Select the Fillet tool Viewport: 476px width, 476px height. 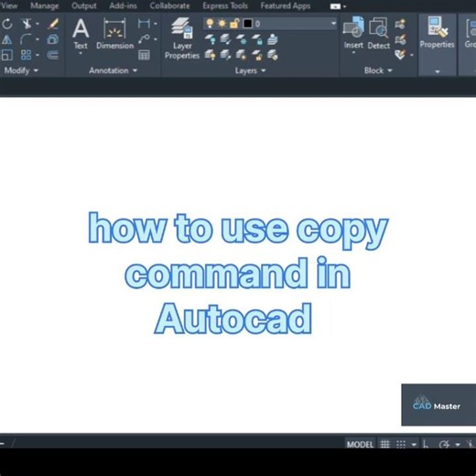pyautogui.click(x=27, y=39)
